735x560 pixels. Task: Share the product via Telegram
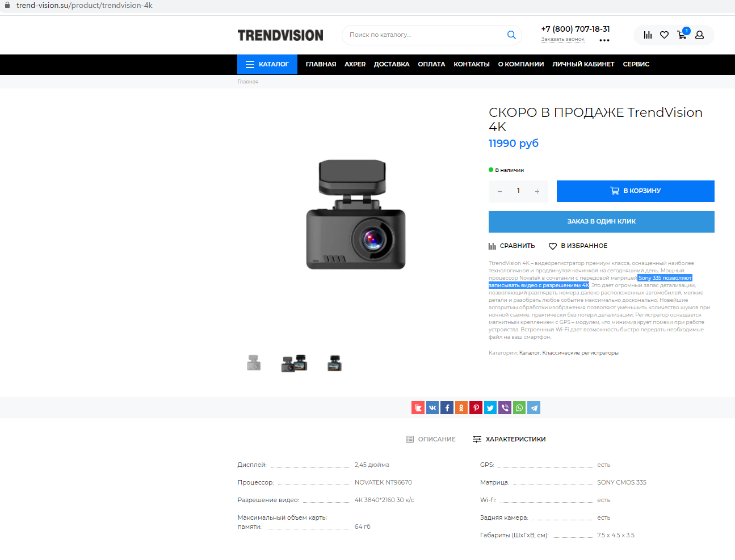pos(534,408)
